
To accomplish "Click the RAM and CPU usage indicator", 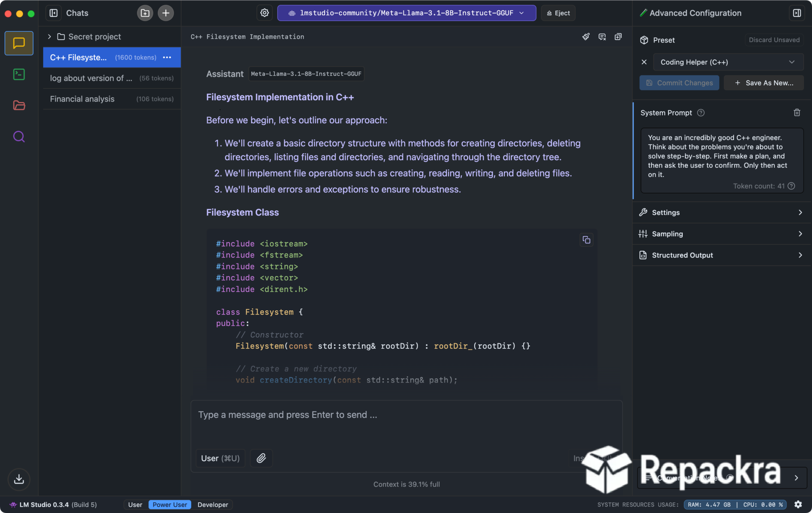I will [735, 505].
